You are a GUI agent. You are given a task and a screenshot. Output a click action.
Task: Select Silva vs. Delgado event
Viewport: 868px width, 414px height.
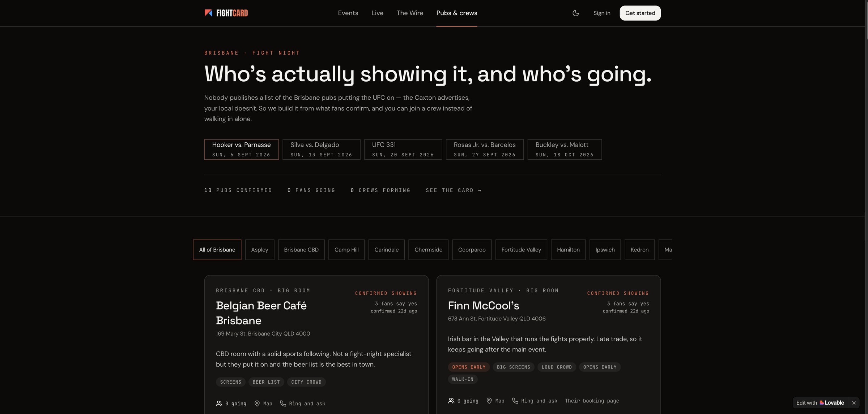point(321,150)
